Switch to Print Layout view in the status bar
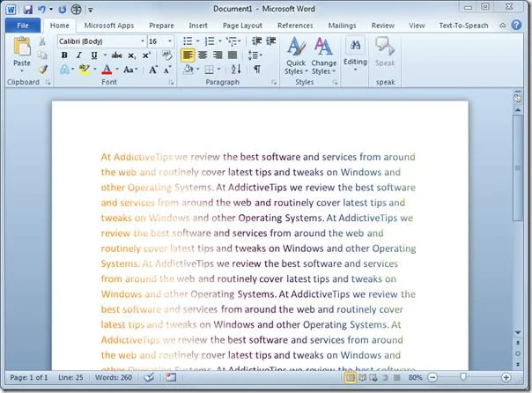 click(351, 377)
